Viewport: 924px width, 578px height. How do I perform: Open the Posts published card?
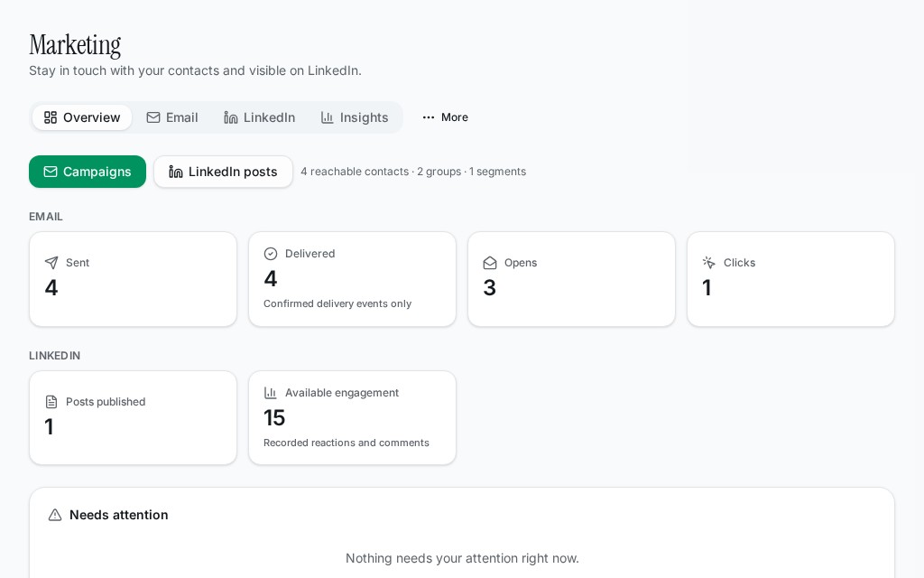tap(134, 418)
